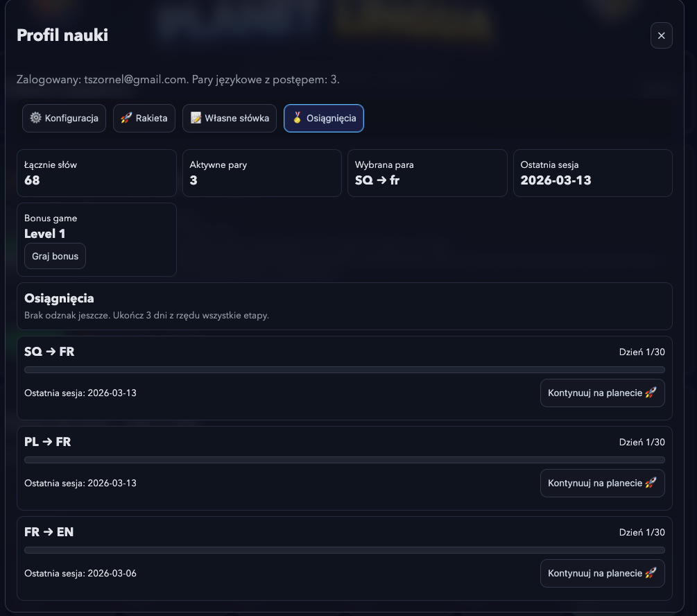Click rocket icon on FR → EN continue button
The image size is (697, 616).
pyautogui.click(x=651, y=573)
